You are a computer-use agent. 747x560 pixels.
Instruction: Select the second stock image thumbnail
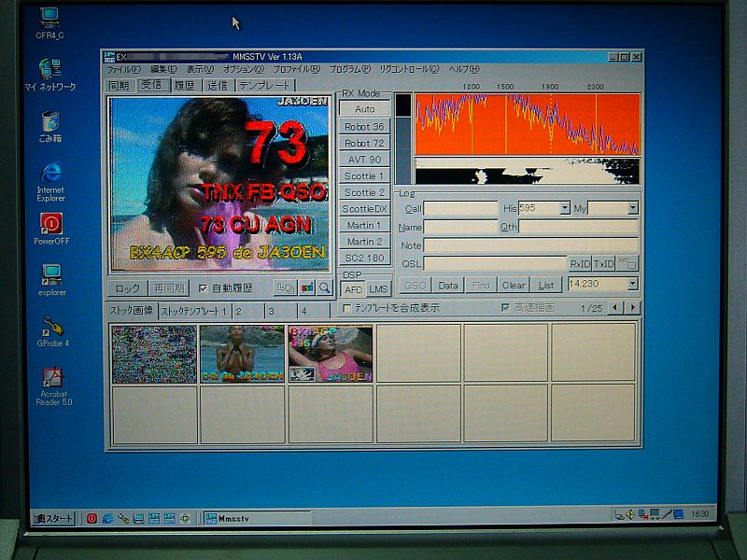tap(242, 354)
